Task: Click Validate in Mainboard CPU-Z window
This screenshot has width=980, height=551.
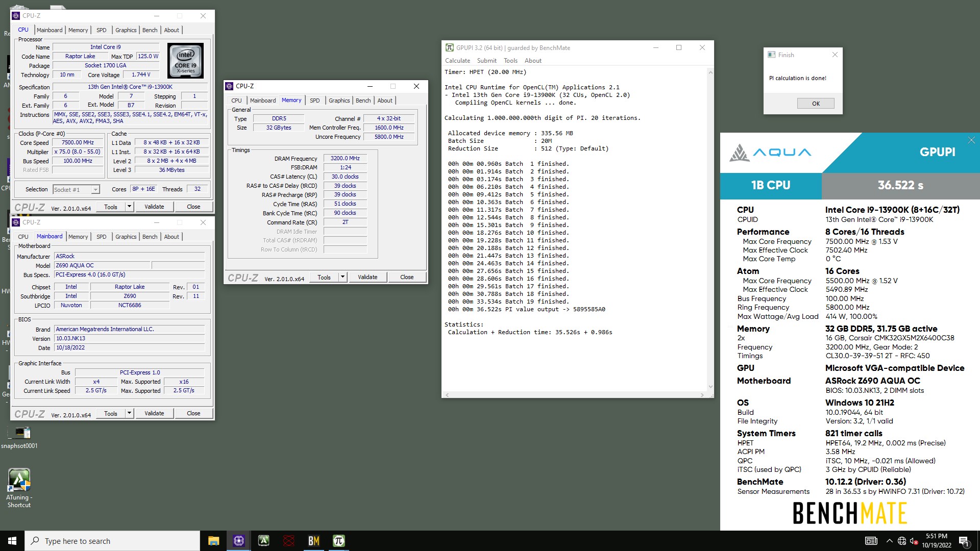Action: click(x=154, y=413)
